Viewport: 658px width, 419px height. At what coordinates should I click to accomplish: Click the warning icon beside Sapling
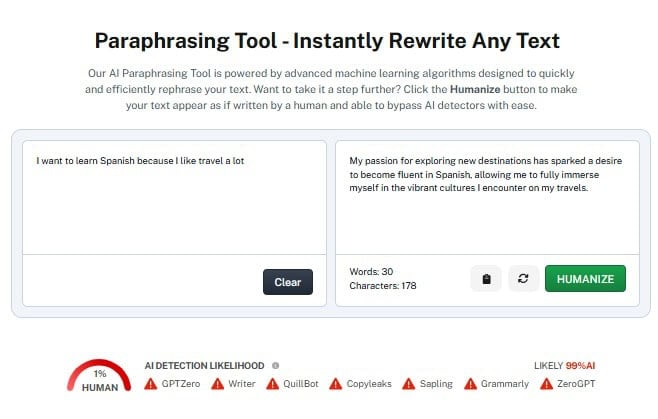tap(409, 384)
